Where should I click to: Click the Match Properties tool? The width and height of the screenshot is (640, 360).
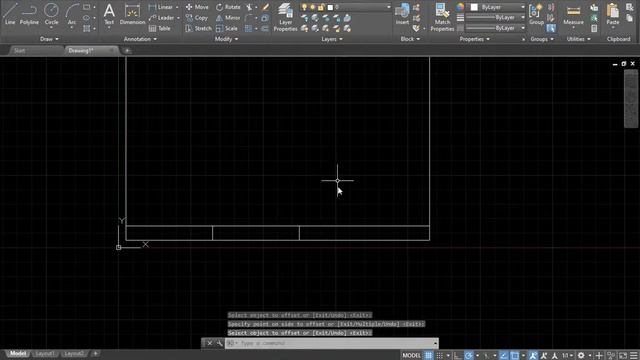click(x=442, y=17)
